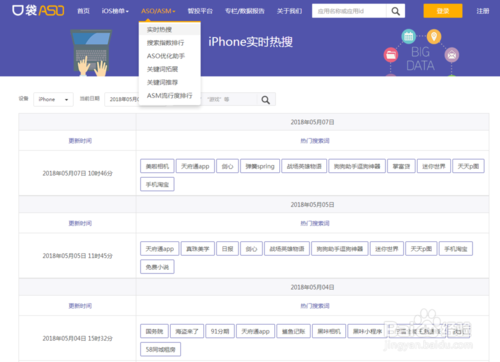Click 迷你世界 tag in the 05月07日 row
Image resolution: width=500 pixels, height=362 pixels.
434,166
